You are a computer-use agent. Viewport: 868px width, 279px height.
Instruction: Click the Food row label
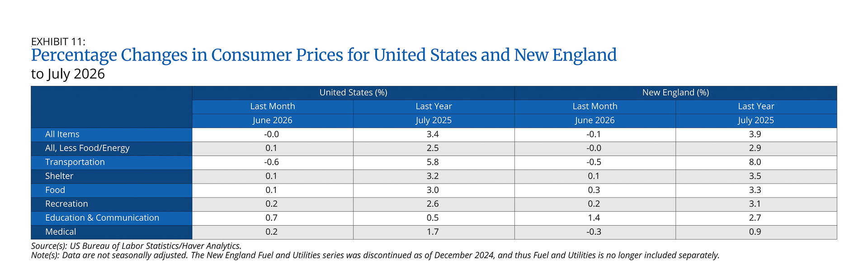pos(55,190)
